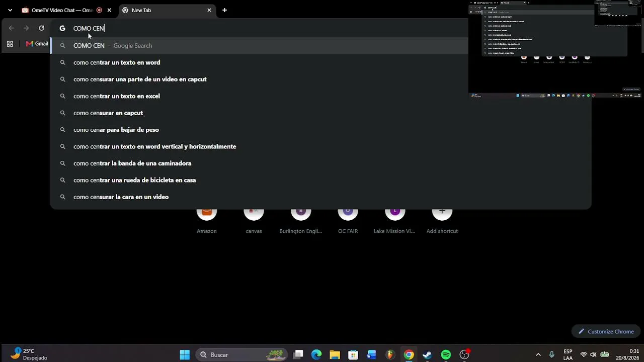The width and height of the screenshot is (644, 362).
Task: Open the Apps grid in bookmarks bar
Action: pyautogui.click(x=10, y=44)
